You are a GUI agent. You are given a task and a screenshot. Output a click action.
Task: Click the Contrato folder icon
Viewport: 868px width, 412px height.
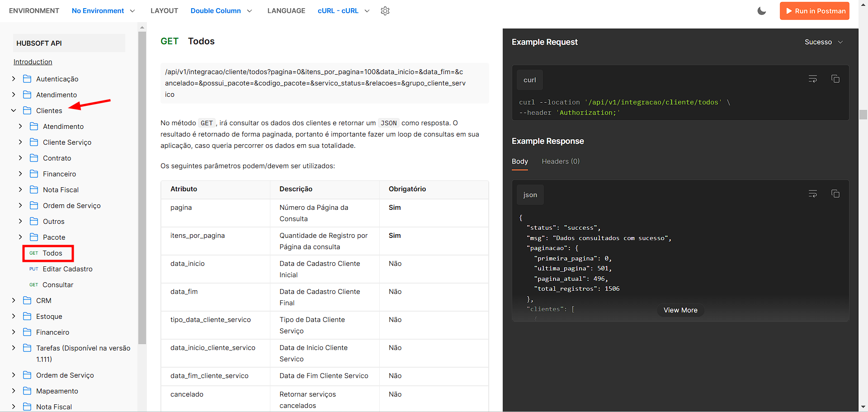pyautogui.click(x=34, y=158)
